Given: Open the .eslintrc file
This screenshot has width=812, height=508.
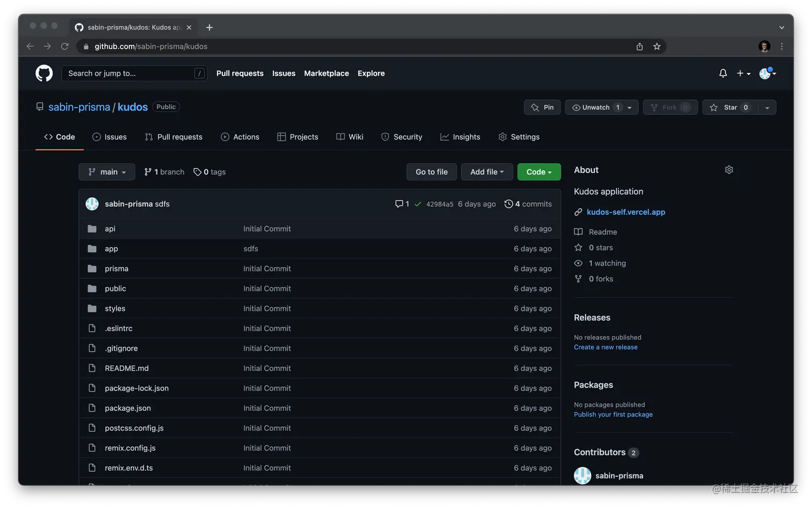Looking at the screenshot, I should [x=119, y=328].
